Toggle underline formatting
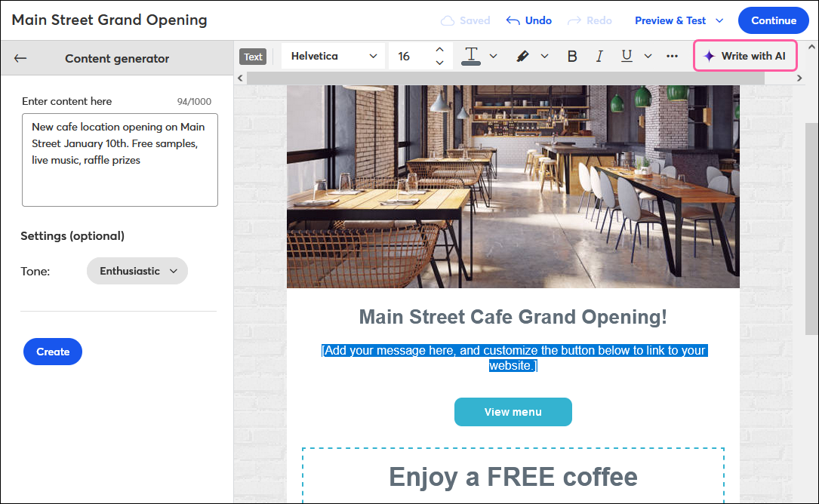 627,56
